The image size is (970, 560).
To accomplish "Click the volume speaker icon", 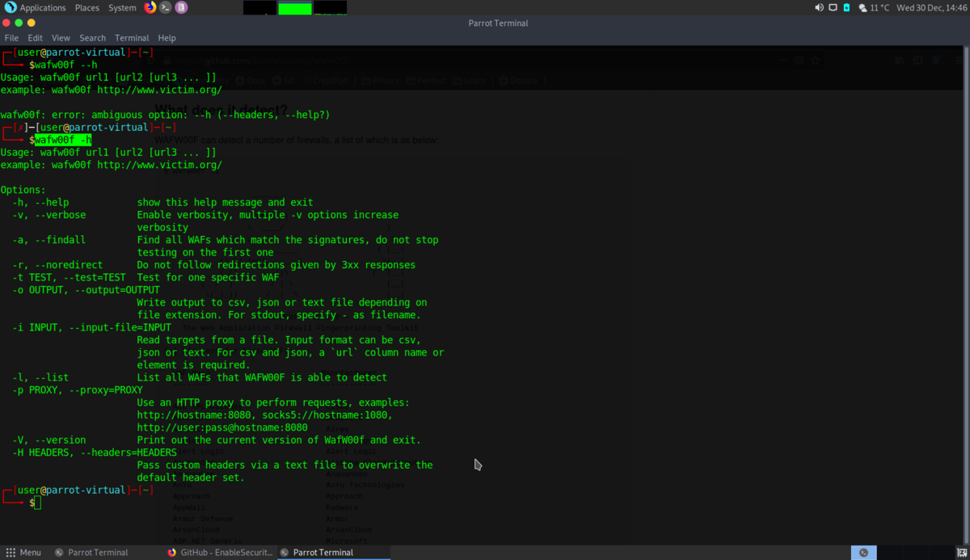I will 819,7.
